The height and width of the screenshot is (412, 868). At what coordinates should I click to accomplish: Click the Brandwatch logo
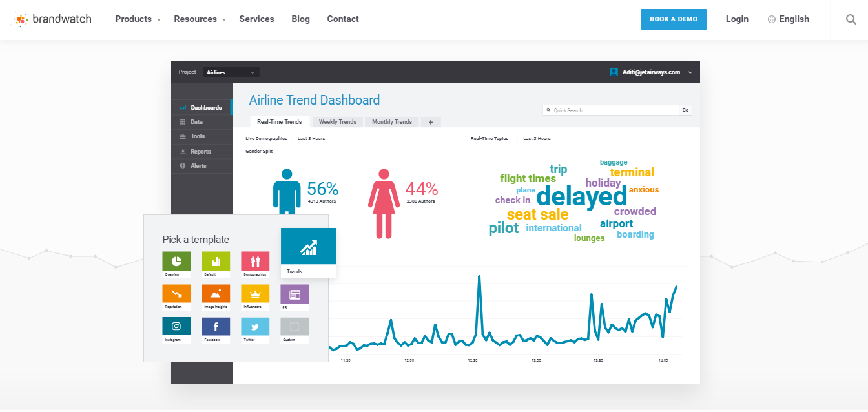click(x=52, y=19)
